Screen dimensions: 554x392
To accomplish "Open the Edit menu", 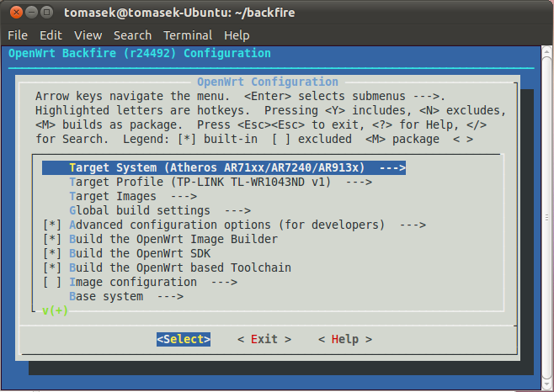I will (x=51, y=35).
